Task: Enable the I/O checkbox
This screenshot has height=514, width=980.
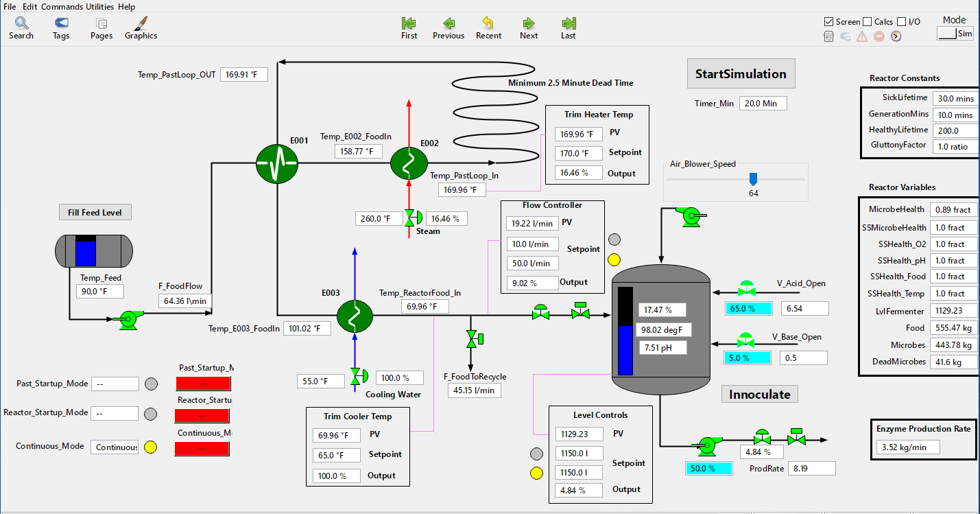Action: coord(901,21)
